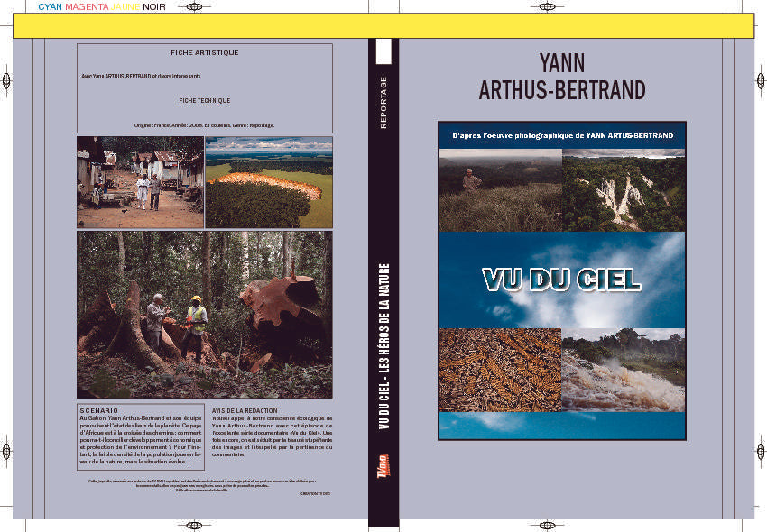767x532 pixels.
Task: Select the blue sky strip under cover photos
Action: pos(562,426)
